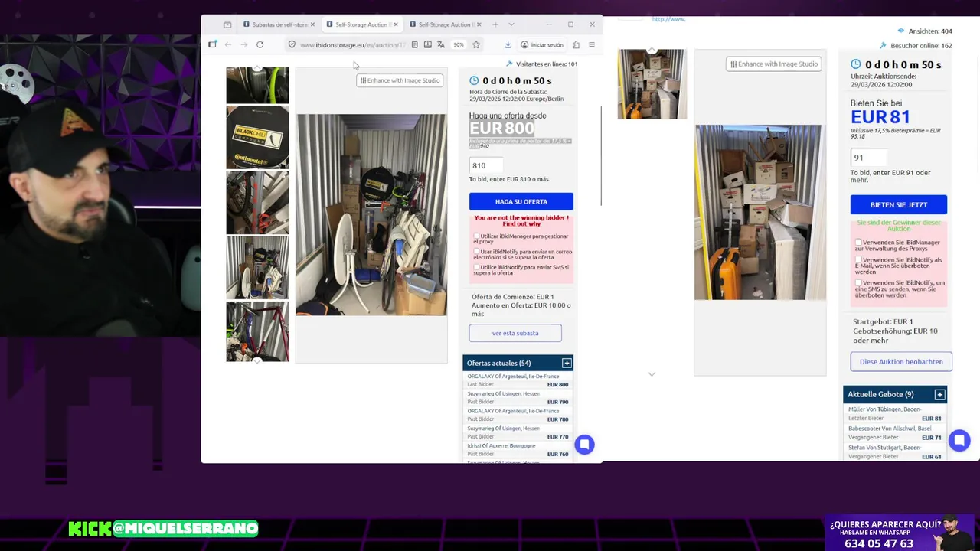Image resolution: width=980 pixels, height=551 pixels.
Task: Open the Firefox View icon in left browser
Action: pos(227,24)
